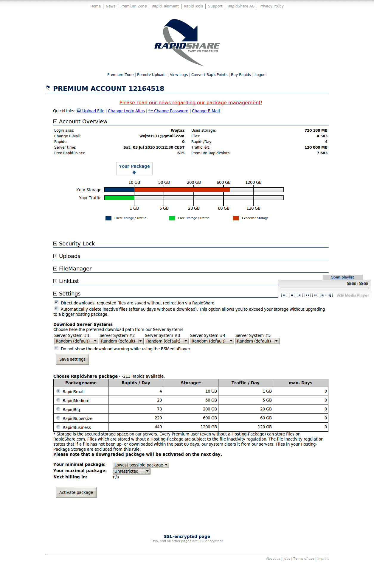374x588 pixels.
Task: Select the RapidMedium package radio button
Action: tap(58, 400)
